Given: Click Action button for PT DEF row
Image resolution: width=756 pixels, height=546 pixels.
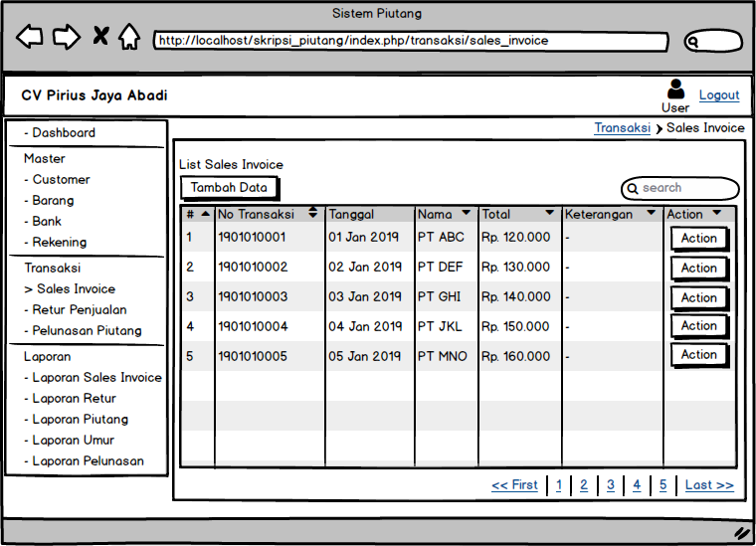Looking at the screenshot, I should pyautogui.click(x=699, y=268).
